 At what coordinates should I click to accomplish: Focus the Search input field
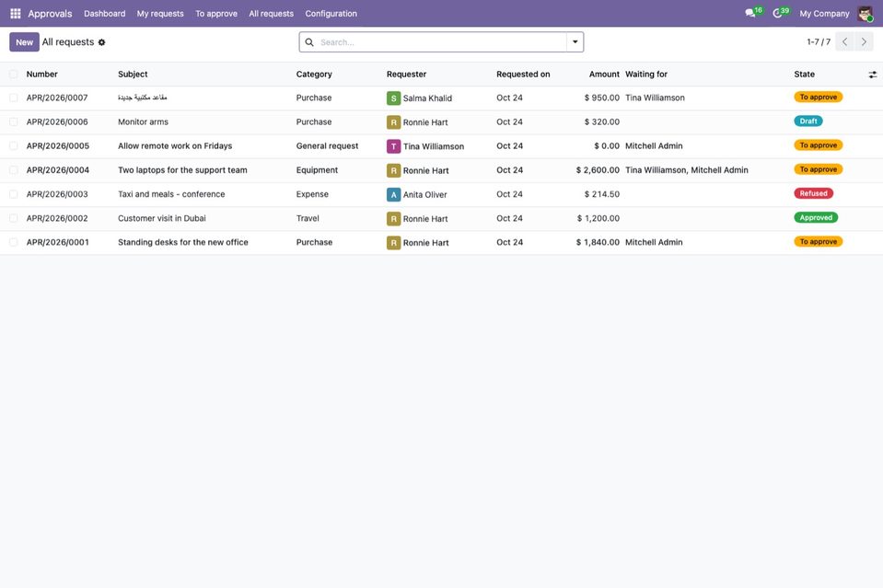click(441, 42)
